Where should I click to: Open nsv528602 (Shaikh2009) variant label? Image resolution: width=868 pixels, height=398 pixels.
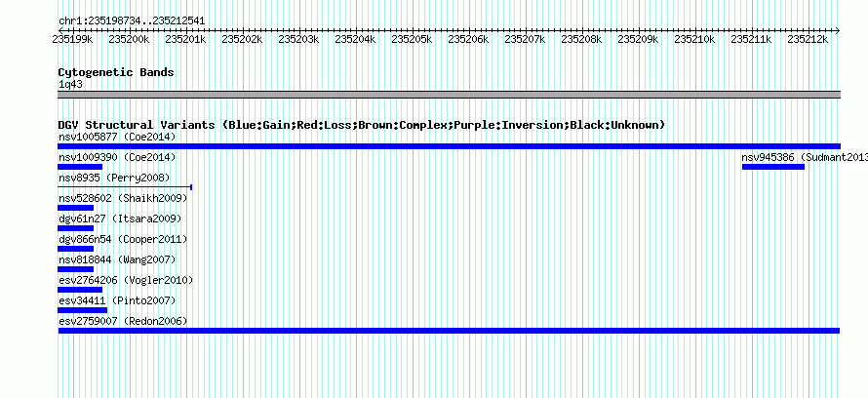[123, 198]
